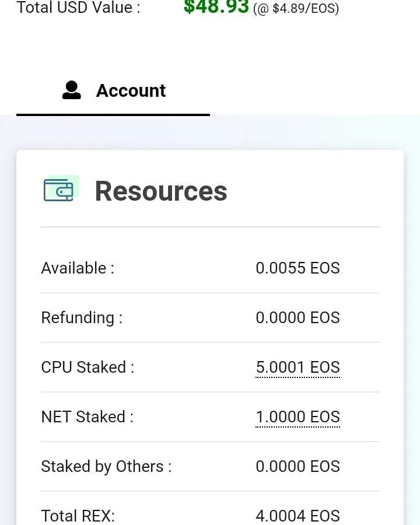Screen dimensions: 420x525
Task: Select the $48.93 total USD value
Action: point(216,6)
